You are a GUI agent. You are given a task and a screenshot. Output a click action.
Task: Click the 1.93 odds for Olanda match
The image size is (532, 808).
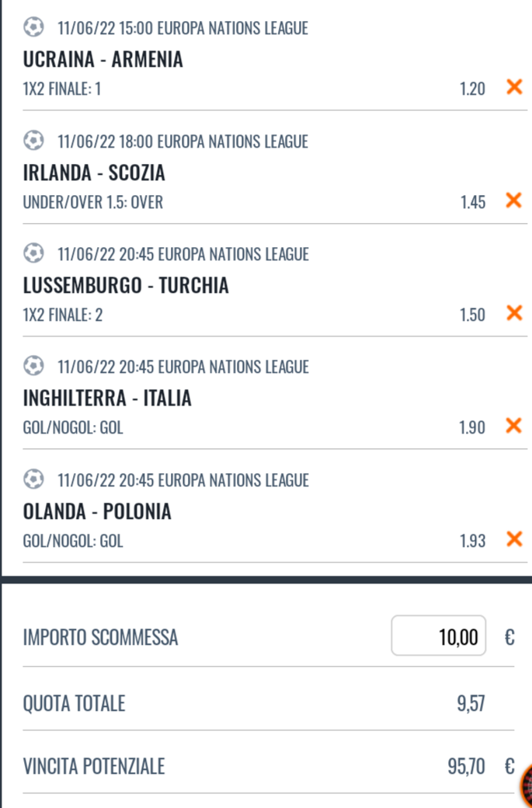tap(472, 541)
